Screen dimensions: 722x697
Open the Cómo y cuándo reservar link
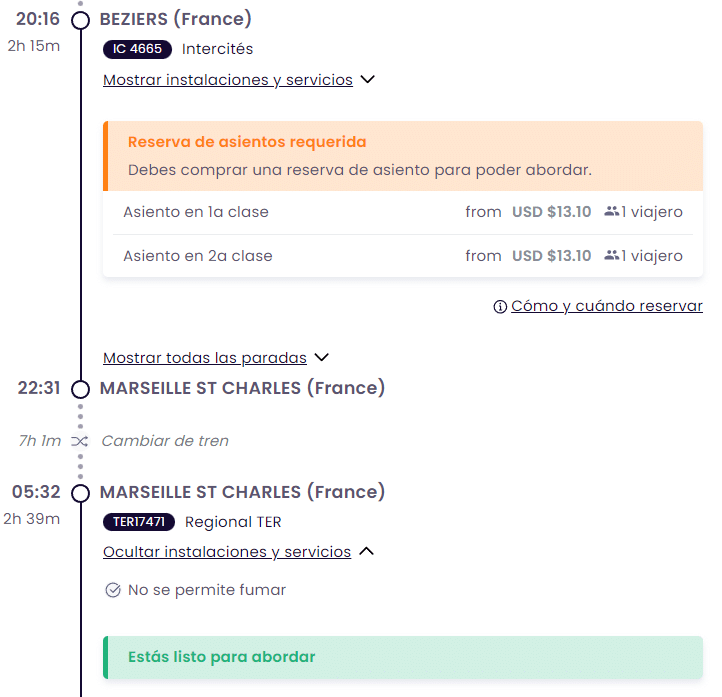(x=606, y=306)
